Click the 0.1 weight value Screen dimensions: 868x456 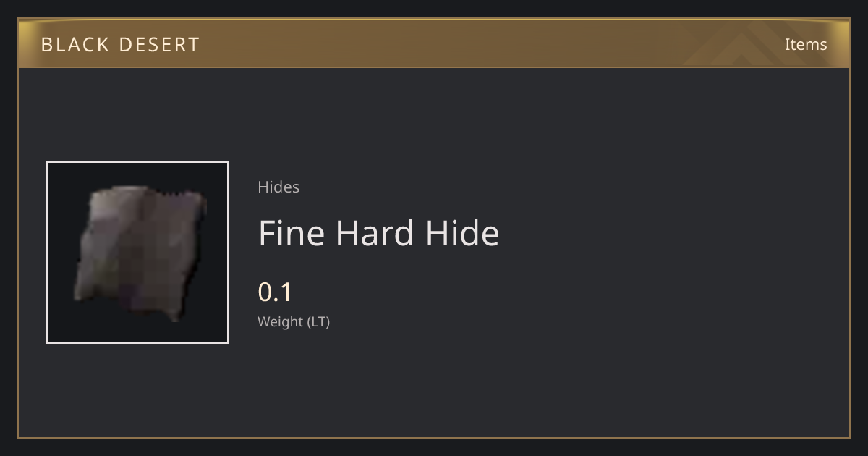pyautogui.click(x=275, y=292)
